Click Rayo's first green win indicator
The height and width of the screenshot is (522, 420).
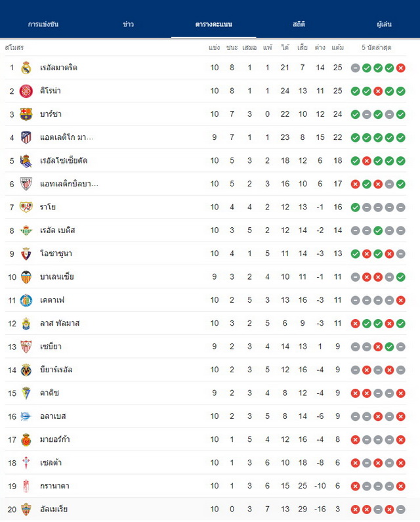356,207
